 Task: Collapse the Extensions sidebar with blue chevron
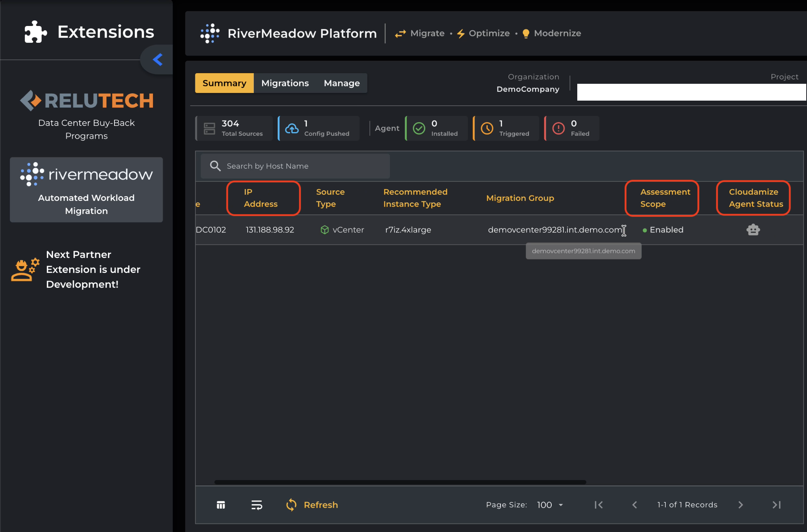(158, 60)
